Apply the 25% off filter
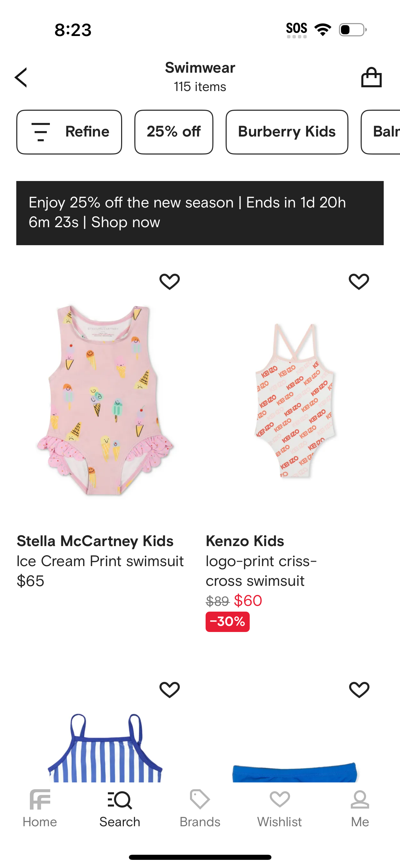Screen dimensions: 400x868 coord(174,132)
